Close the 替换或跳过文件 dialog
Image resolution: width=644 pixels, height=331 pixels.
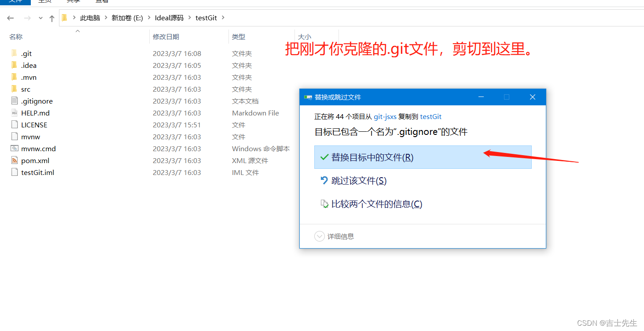(533, 97)
